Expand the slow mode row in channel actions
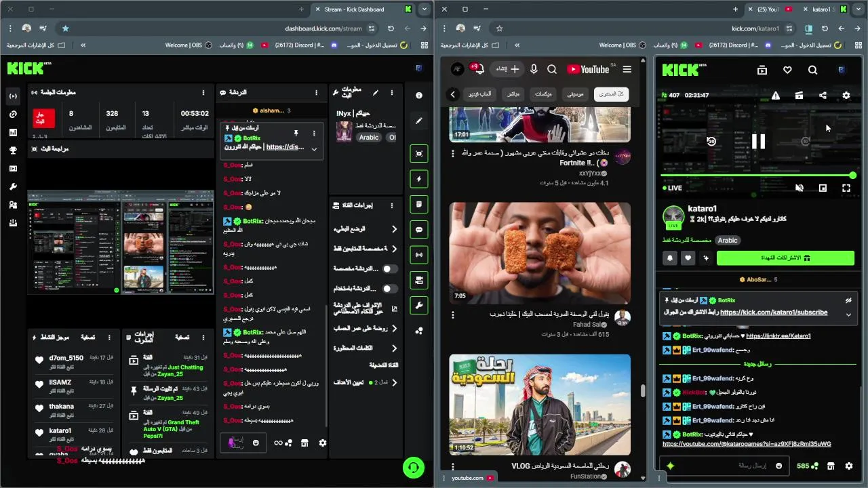 point(365,229)
